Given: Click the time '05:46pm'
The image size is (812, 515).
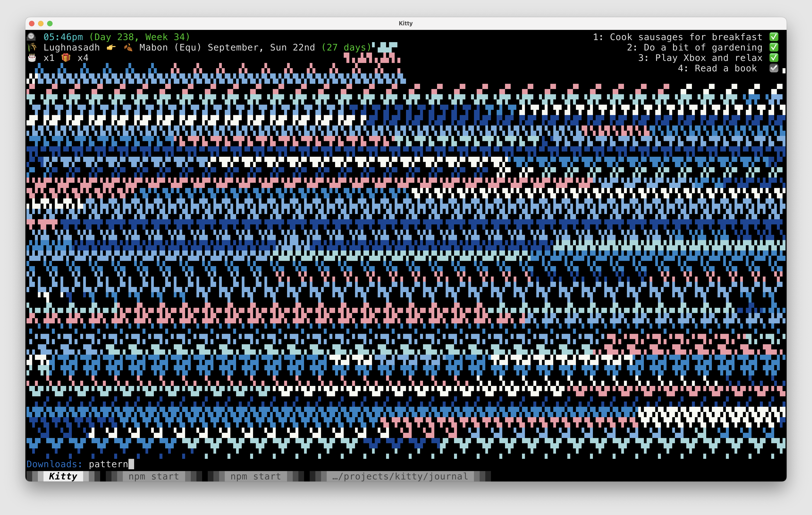Looking at the screenshot, I should point(63,37).
